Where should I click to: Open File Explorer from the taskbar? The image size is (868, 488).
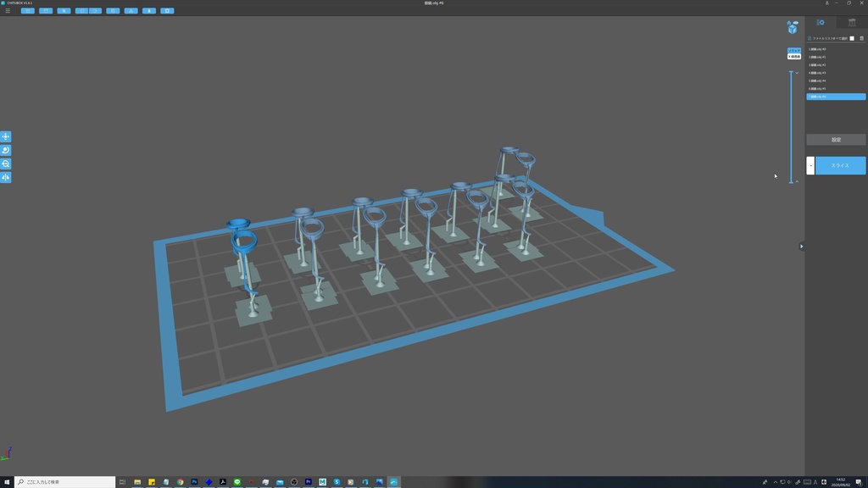point(137,482)
